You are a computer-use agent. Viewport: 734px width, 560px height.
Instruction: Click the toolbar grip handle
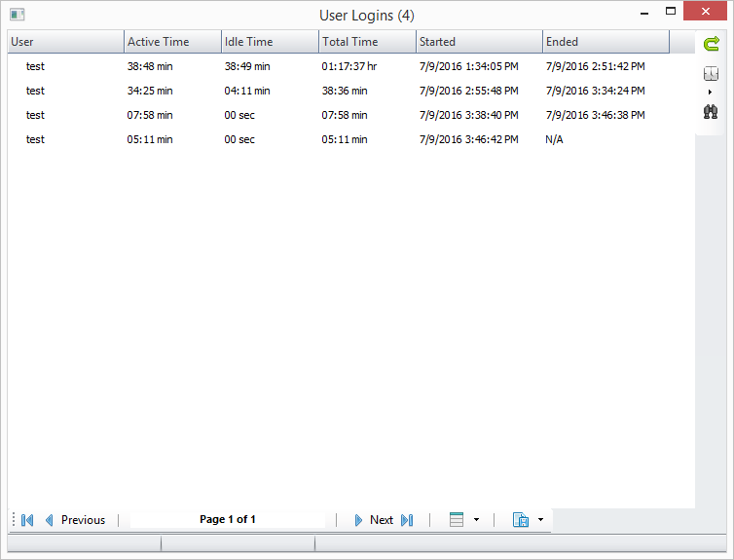14,520
